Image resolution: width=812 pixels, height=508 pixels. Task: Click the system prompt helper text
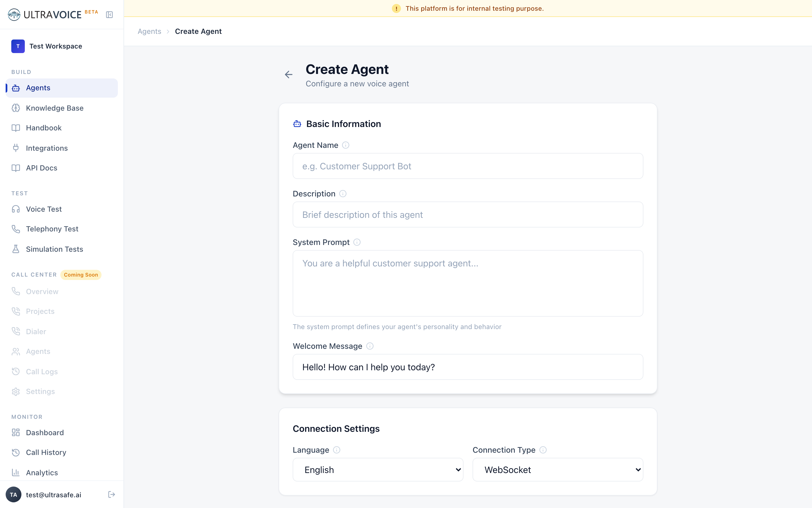point(397,327)
